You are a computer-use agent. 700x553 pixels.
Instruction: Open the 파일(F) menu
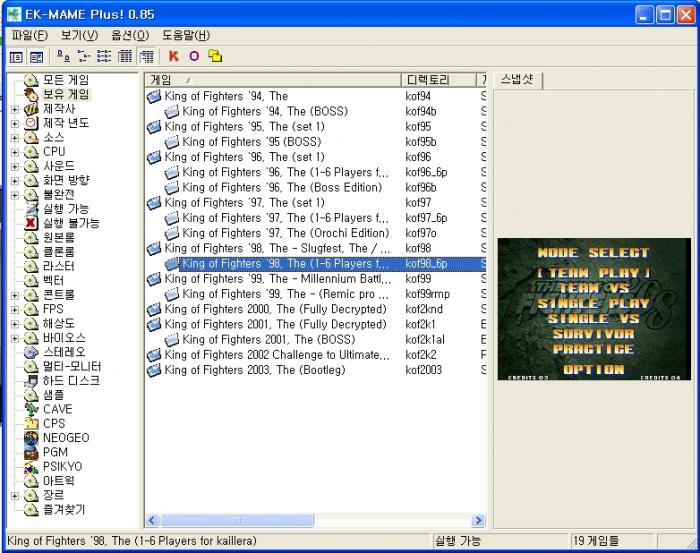29,35
